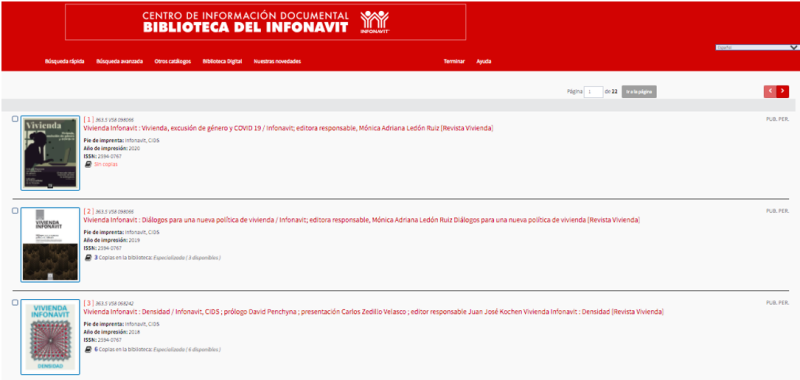Image resolution: width=800 pixels, height=380 pixels.
Task: Open cover thumbnail of Vivienda COVID 19 issue
Action: [x=51, y=153]
